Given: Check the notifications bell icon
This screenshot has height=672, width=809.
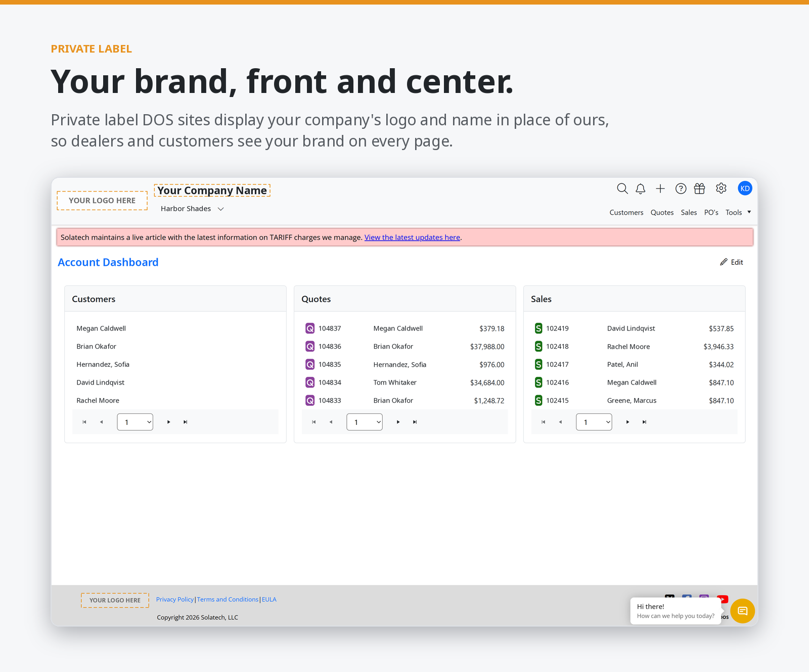Looking at the screenshot, I should 641,189.
